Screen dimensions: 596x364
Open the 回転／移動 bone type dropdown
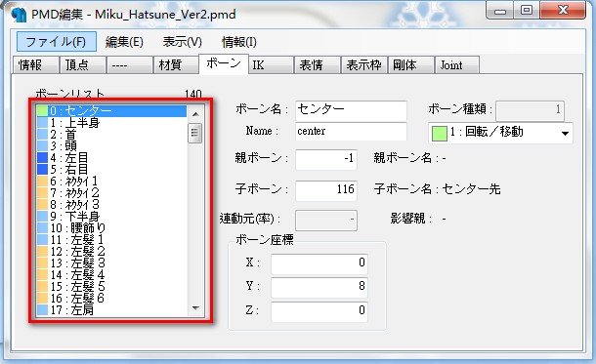(500, 133)
